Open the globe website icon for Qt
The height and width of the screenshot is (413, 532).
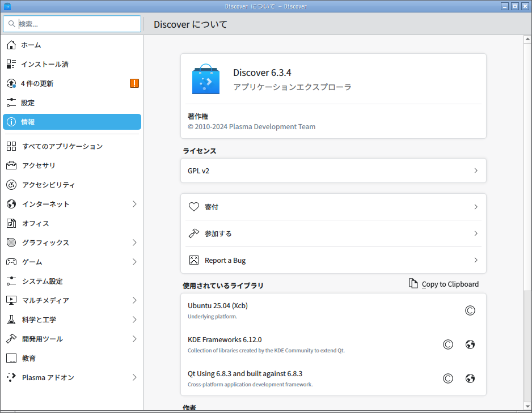coord(470,378)
